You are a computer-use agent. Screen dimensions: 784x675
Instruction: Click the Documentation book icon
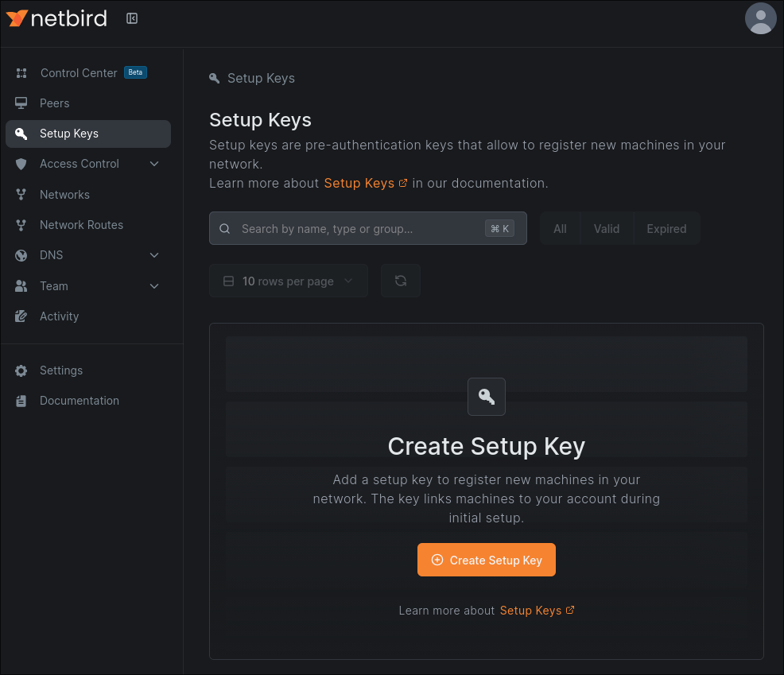(x=21, y=401)
